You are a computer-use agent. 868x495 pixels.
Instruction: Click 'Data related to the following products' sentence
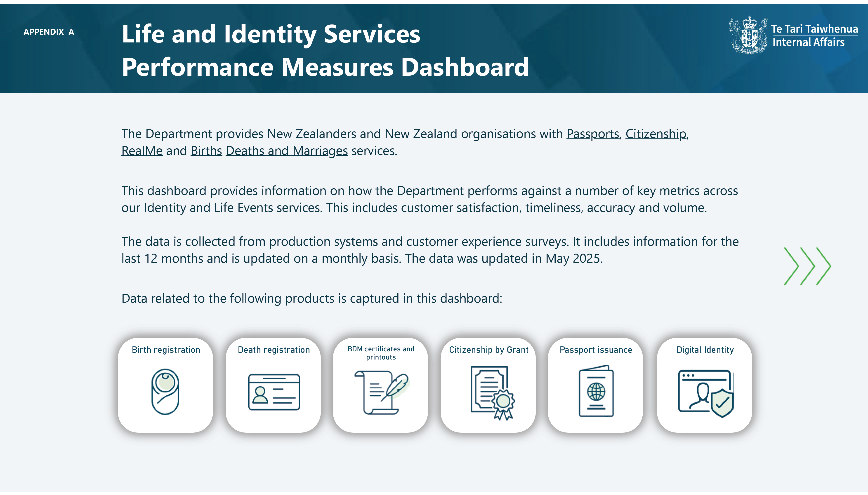(312, 299)
